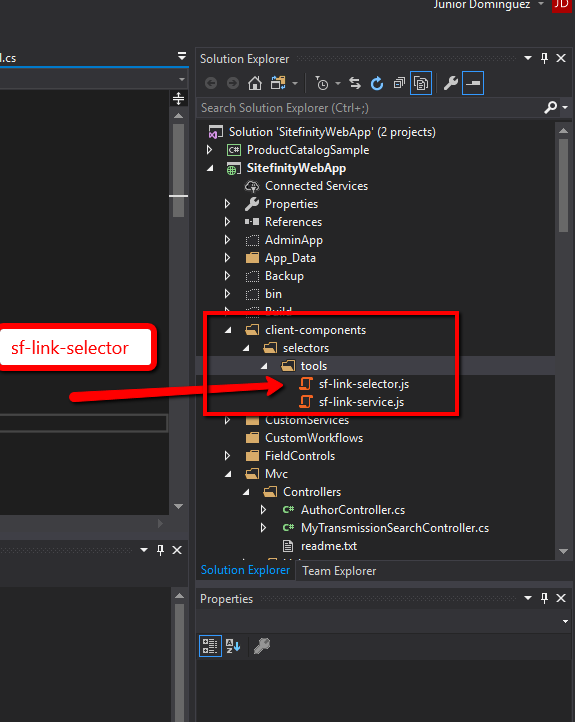This screenshot has width=575, height=722.
Task: Click the Search Solution Explorer input box
Action: click(371, 108)
